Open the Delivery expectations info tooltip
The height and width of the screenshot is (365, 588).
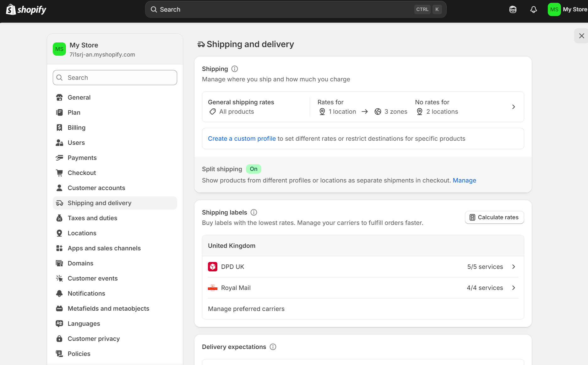(273, 347)
